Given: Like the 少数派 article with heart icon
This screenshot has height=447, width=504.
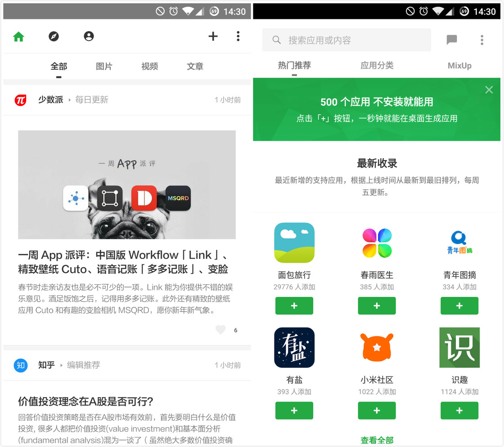Looking at the screenshot, I should tap(220, 330).
